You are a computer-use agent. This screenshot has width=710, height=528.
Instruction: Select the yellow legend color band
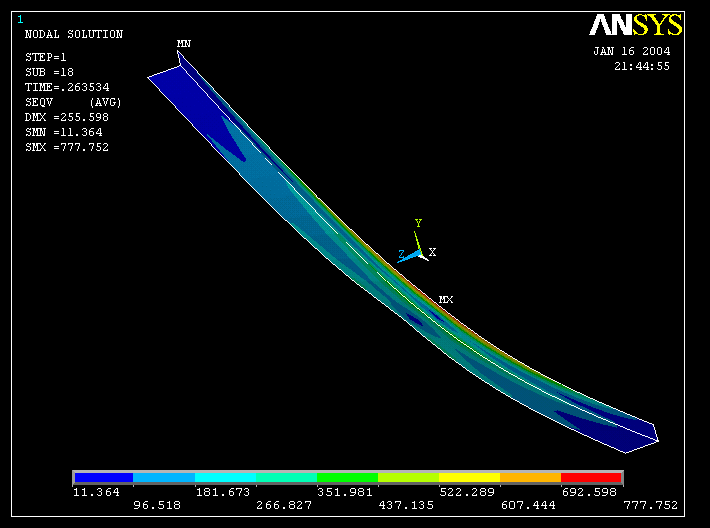pyautogui.click(x=469, y=478)
